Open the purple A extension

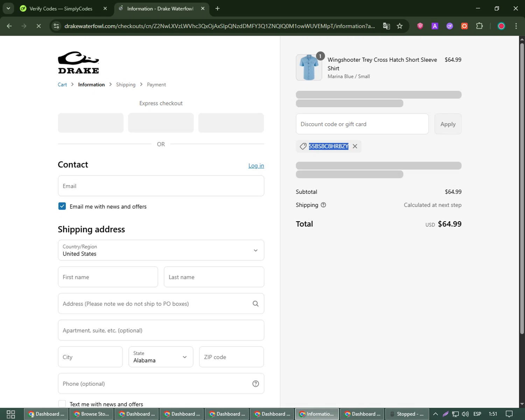coord(435,26)
